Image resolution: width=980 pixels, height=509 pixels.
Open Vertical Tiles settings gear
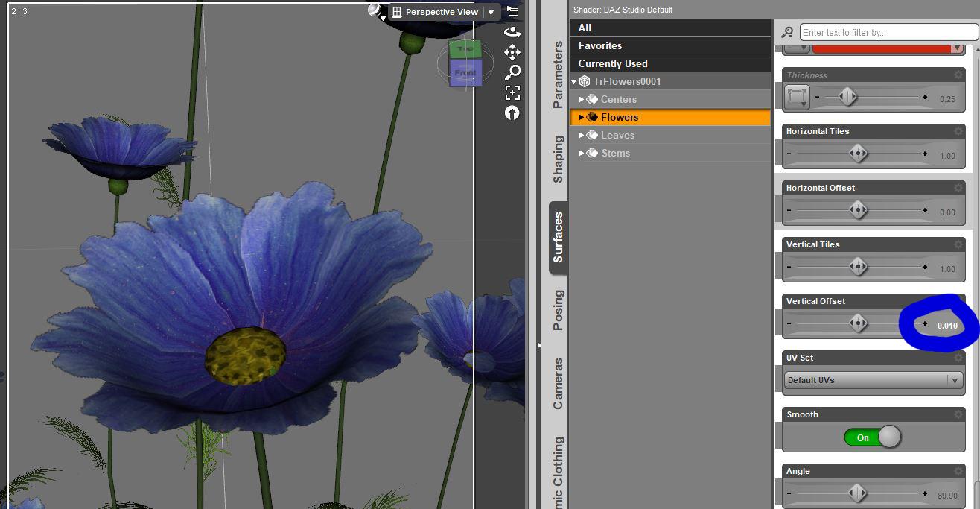(x=958, y=244)
